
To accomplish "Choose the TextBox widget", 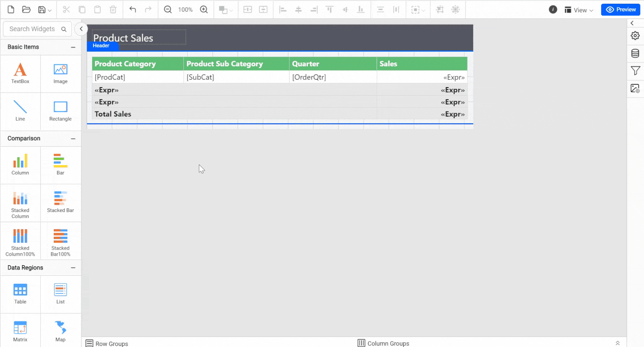I will (20, 74).
